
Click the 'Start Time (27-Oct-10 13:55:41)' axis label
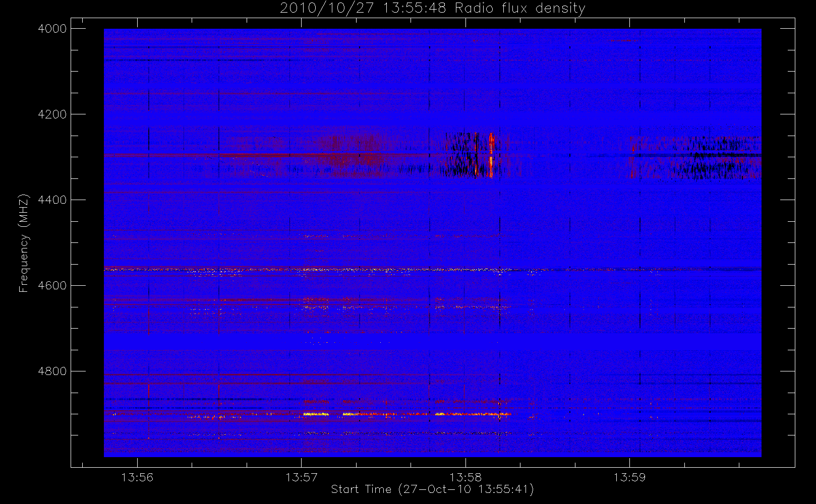pos(433,489)
